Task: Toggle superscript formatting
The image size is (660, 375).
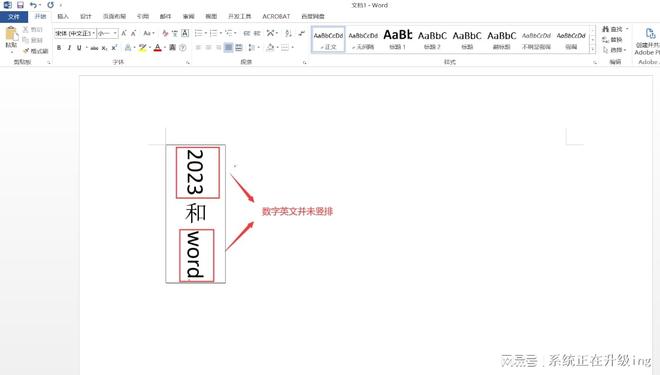Action: click(114, 48)
